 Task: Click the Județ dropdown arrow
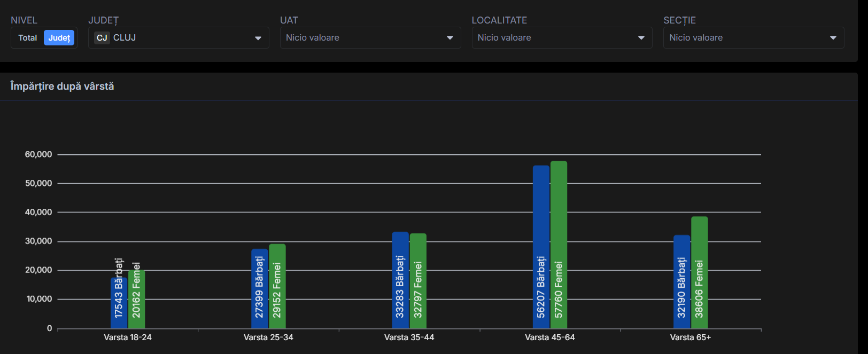coord(258,38)
